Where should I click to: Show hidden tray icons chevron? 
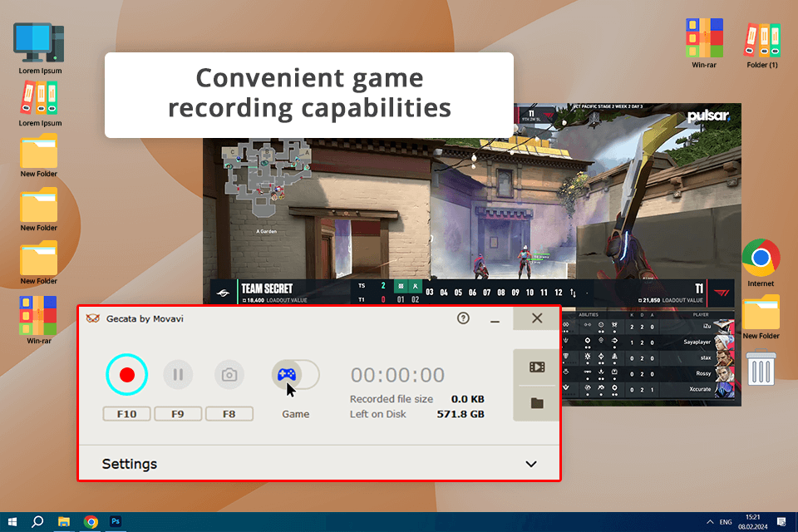(x=710, y=522)
